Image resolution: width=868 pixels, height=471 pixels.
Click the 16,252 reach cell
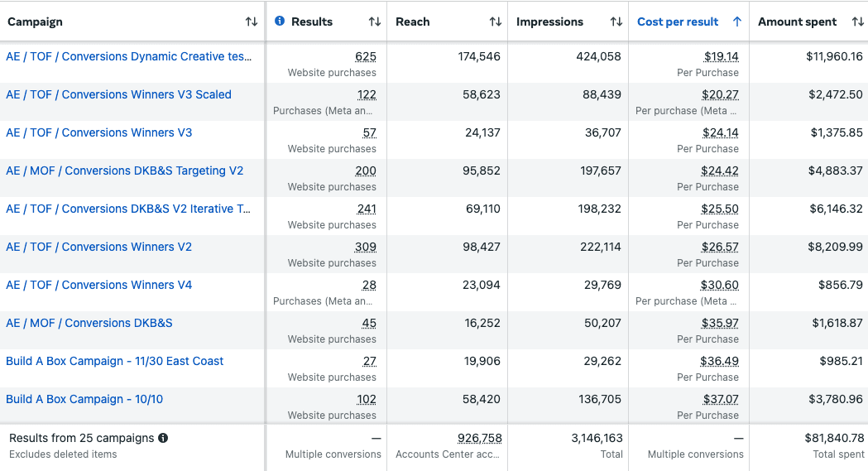click(x=482, y=323)
